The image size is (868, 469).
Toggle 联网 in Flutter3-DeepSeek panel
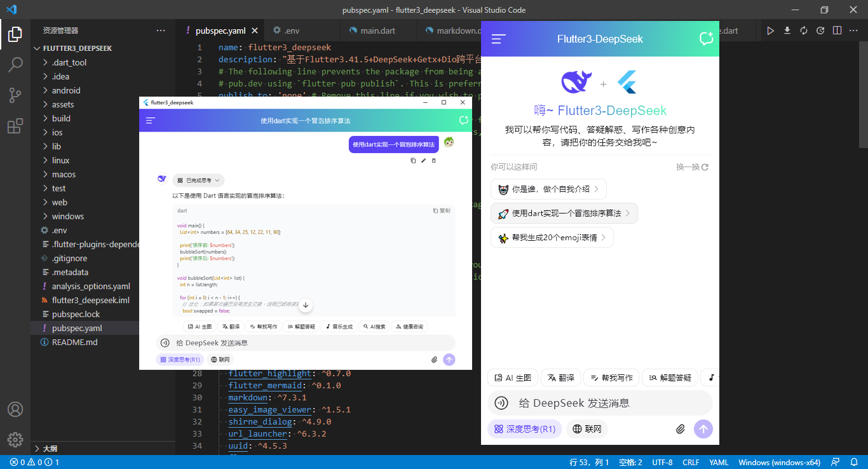[587, 429]
